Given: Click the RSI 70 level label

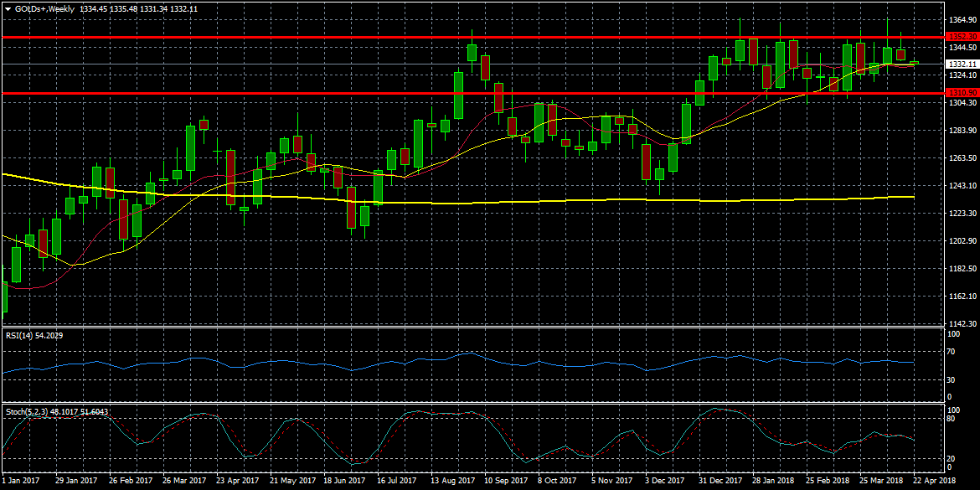Looking at the screenshot, I should (x=951, y=352).
